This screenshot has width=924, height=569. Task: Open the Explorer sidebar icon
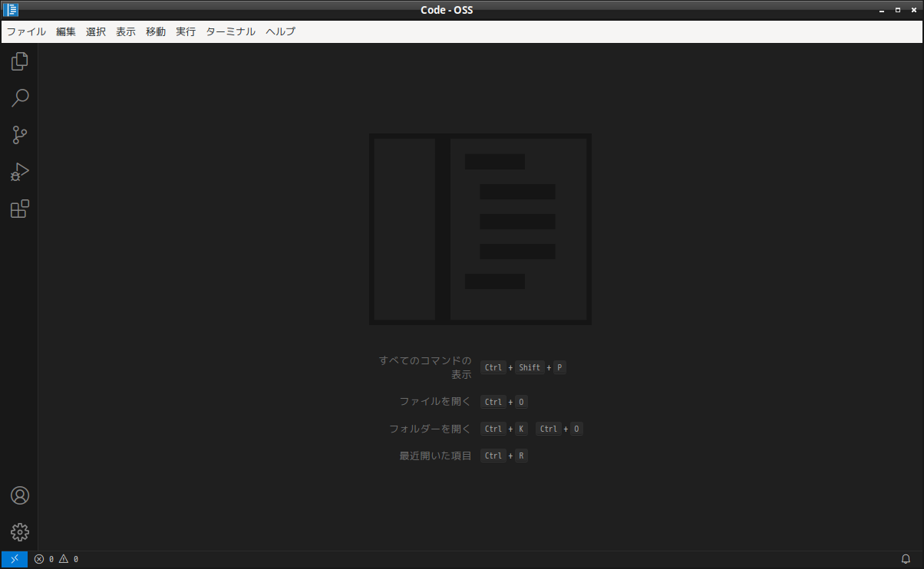pos(19,61)
